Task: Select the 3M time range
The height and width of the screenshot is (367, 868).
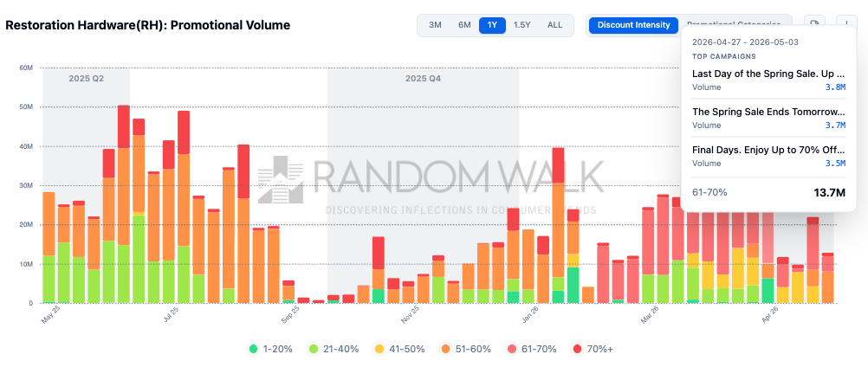Action: 435,25
